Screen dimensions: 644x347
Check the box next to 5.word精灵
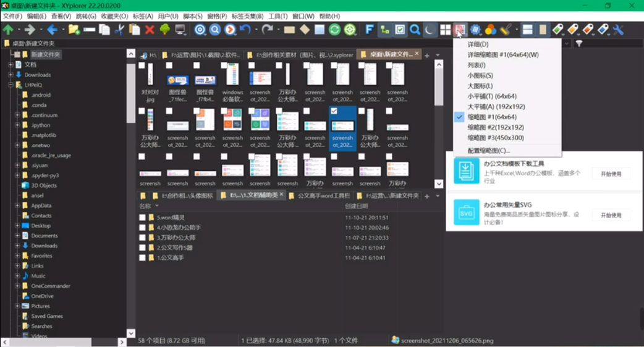[143, 218]
